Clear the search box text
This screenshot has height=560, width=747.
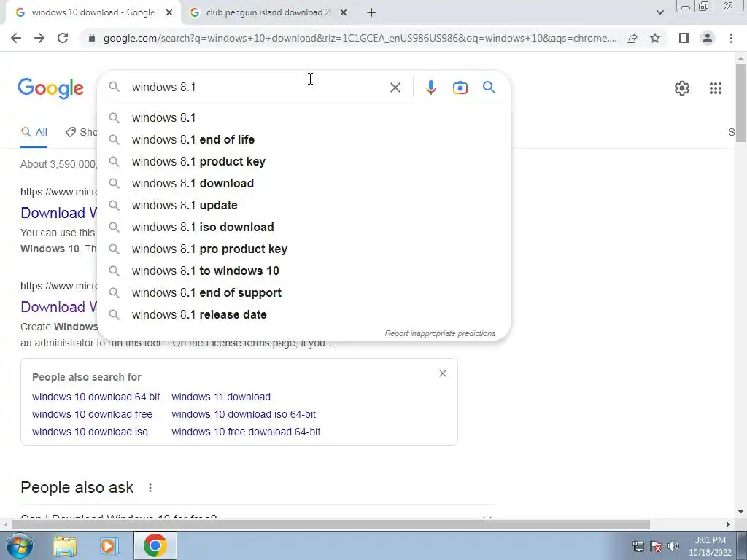click(395, 87)
